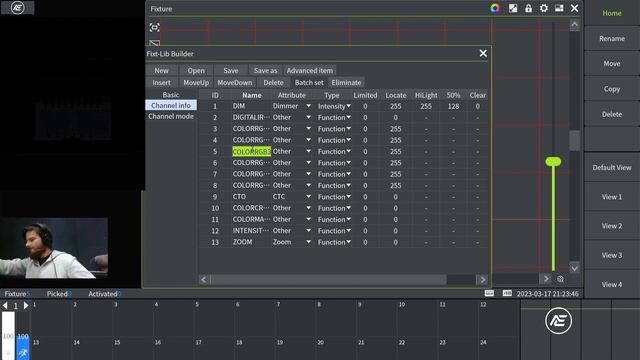Screen dimensions: 640x360
Task: Open Type dropdown for ZOOM row
Action: (x=348, y=242)
